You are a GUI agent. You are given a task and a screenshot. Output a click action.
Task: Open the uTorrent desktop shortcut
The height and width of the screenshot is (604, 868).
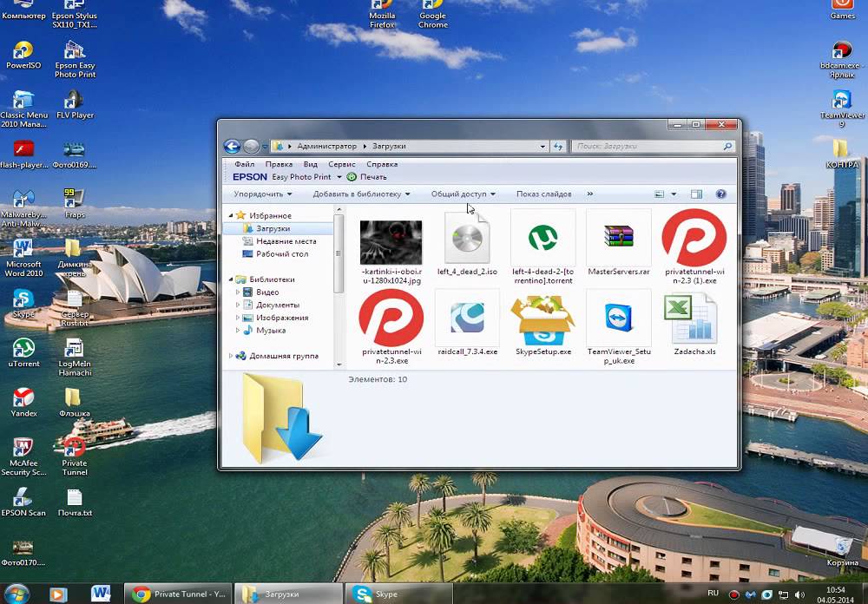23,353
